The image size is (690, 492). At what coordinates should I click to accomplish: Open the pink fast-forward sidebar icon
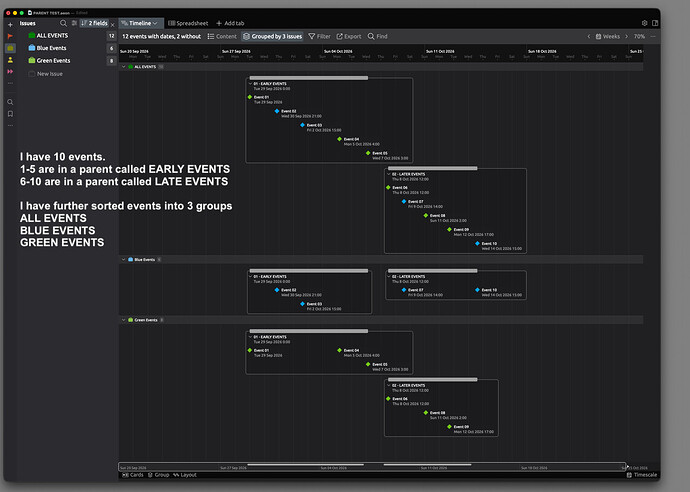pyautogui.click(x=10, y=71)
